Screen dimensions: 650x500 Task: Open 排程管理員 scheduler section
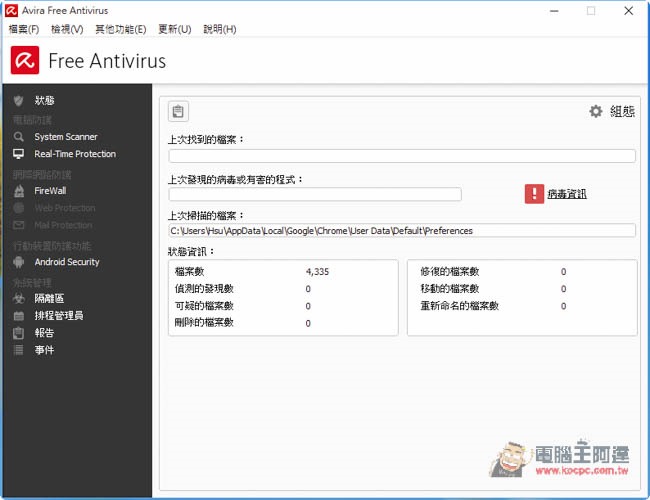click(59, 316)
